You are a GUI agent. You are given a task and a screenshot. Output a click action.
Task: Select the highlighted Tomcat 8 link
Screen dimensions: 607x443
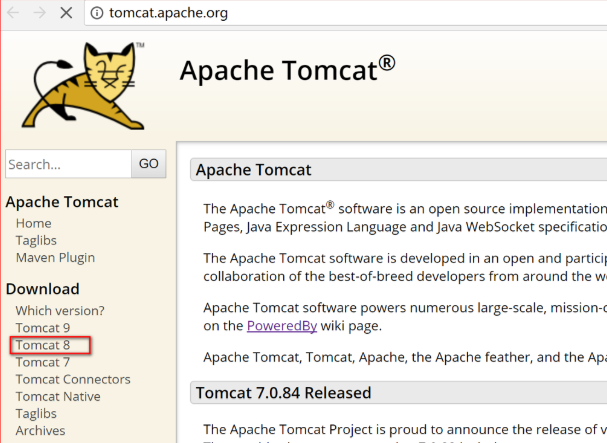tap(43, 345)
